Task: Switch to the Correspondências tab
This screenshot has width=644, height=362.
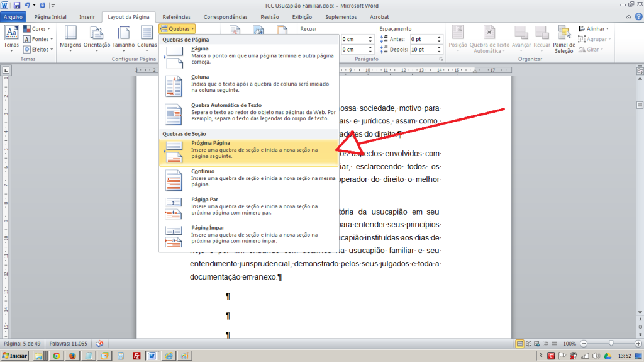Action: pos(226,17)
